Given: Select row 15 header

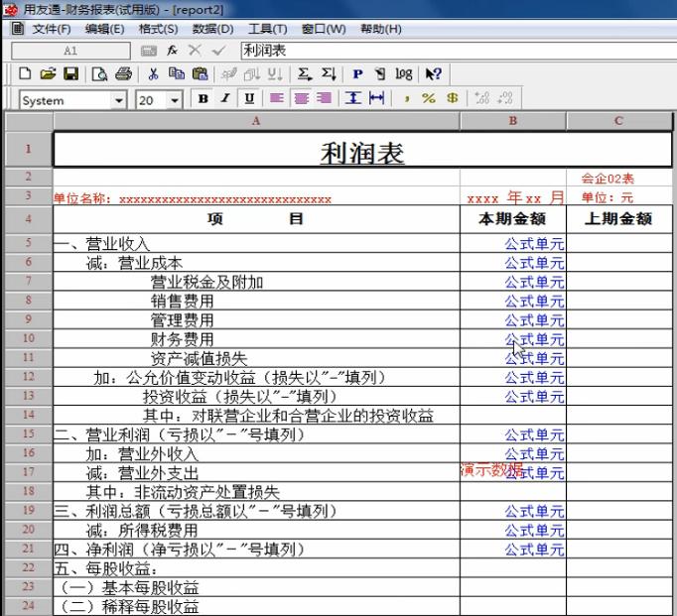Looking at the screenshot, I should click(29, 433).
